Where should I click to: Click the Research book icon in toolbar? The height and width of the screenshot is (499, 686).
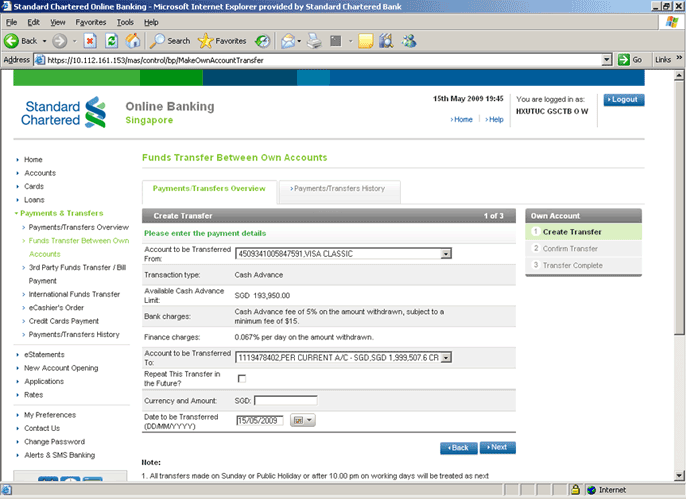pyautogui.click(x=386, y=41)
